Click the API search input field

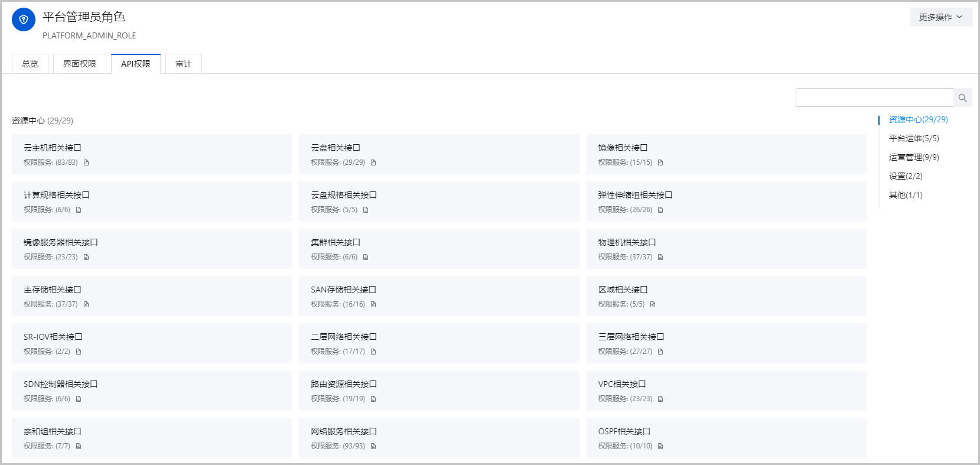874,97
